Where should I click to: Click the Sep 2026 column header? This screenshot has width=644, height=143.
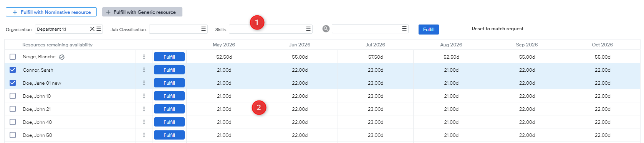[527, 45]
